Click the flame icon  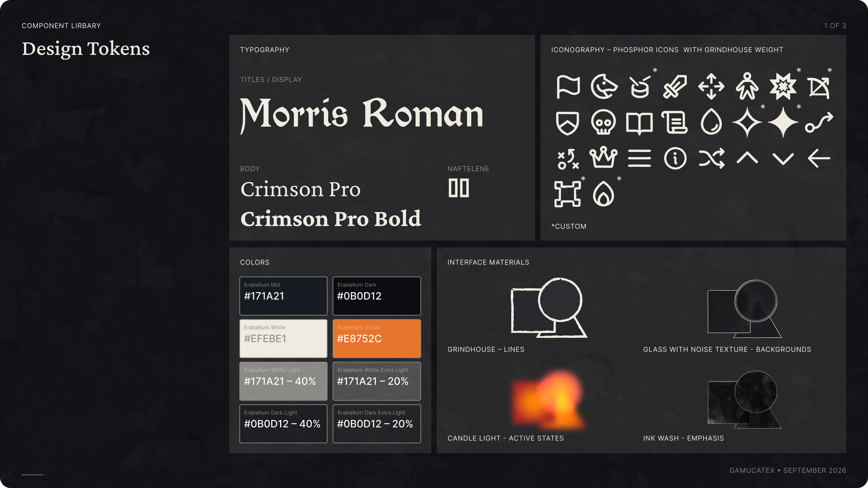pyautogui.click(x=603, y=194)
